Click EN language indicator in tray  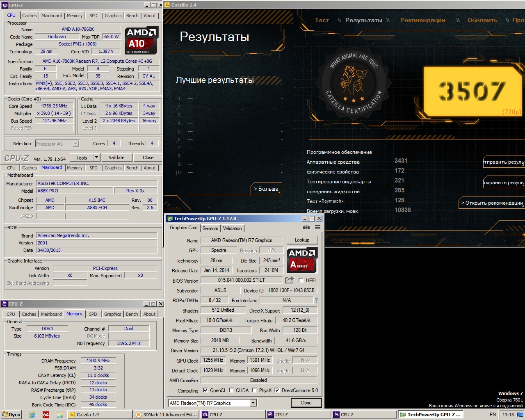pyautogui.click(x=493, y=415)
